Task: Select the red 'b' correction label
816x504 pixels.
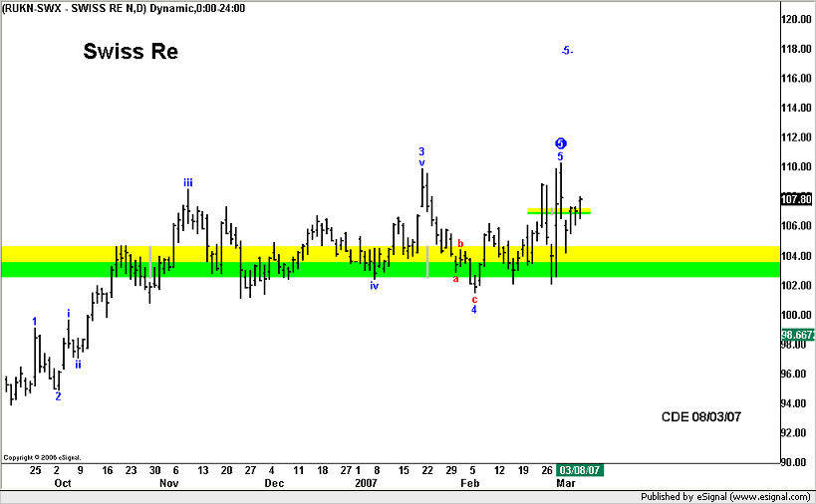Action: 460,243
